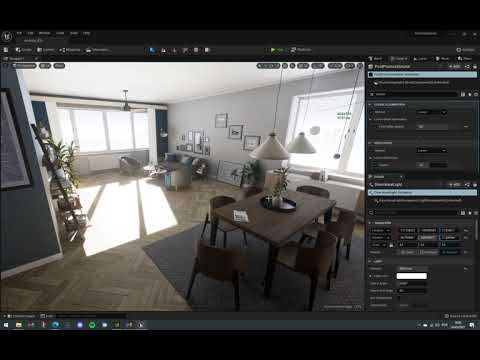Toggle viewport grid snapping value
480x360 pixels.
coord(303,66)
